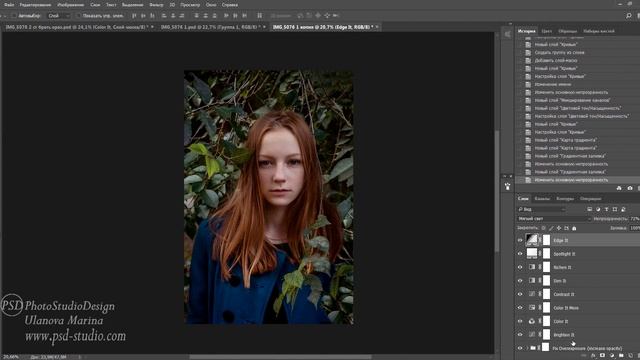
Task: Filter layers by smart objects icon
Action: [x=623, y=209]
